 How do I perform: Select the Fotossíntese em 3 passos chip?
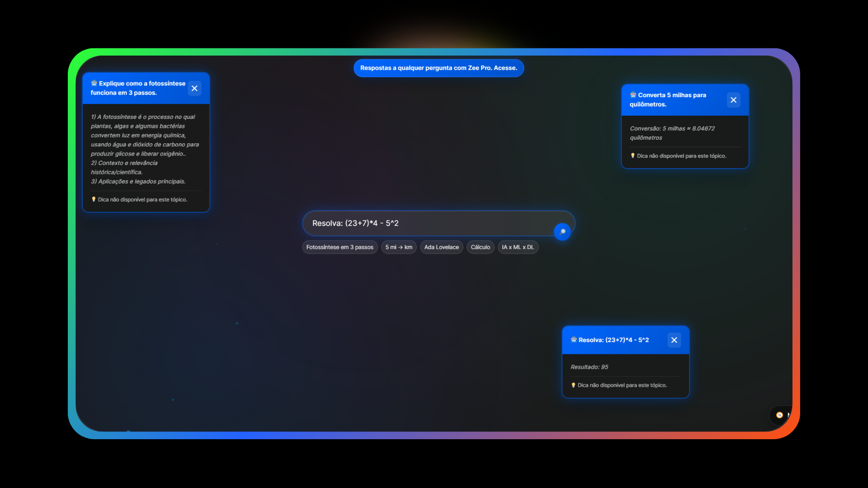tap(340, 247)
